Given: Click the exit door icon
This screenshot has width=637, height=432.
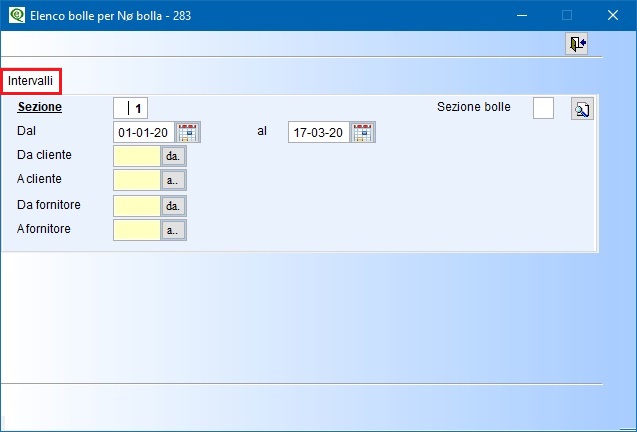Looking at the screenshot, I should coord(576,43).
